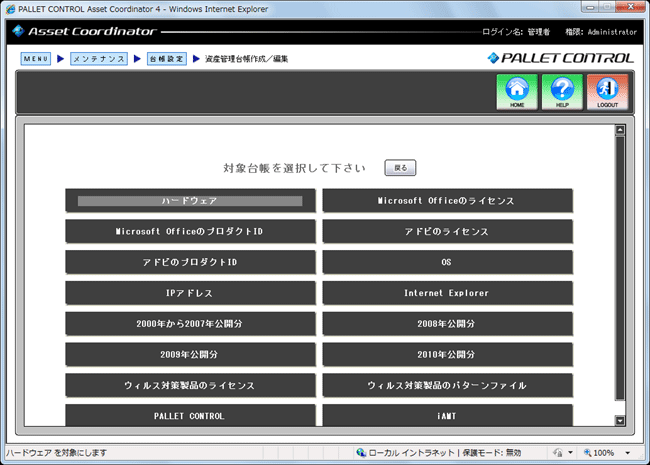Select the Internet Explorer ledger
This screenshot has width=650, height=465.
[448, 293]
